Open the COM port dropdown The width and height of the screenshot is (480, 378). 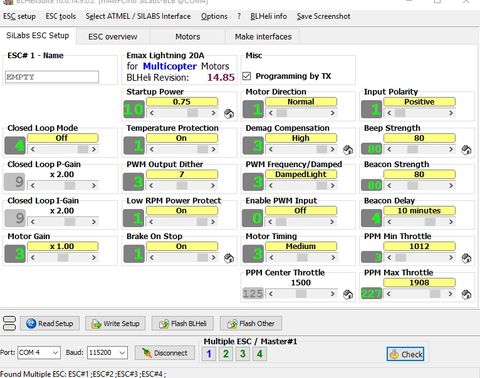pos(55,352)
